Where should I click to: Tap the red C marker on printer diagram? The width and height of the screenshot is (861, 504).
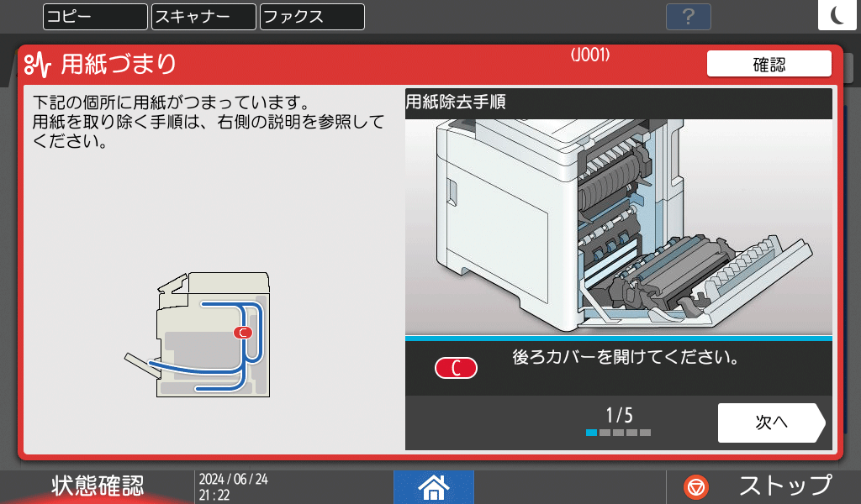242,333
